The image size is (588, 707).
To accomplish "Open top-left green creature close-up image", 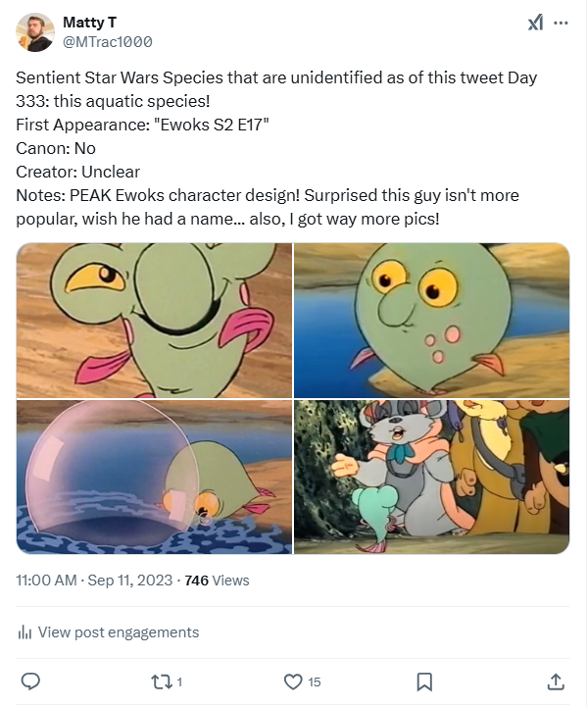I will pos(154,320).
